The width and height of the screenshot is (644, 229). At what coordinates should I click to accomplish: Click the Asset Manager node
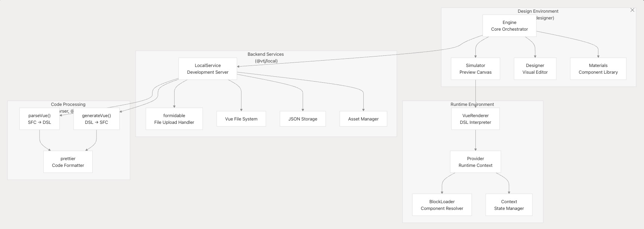363,119
